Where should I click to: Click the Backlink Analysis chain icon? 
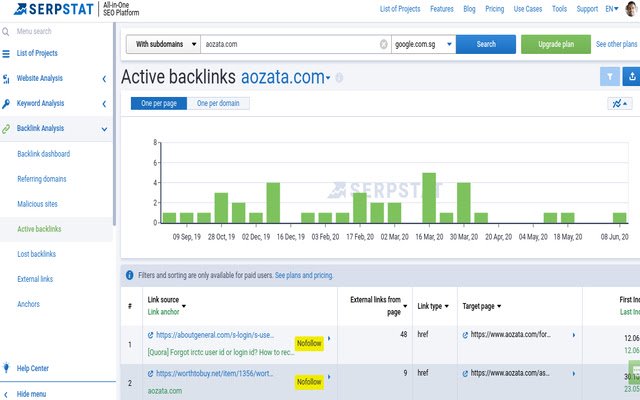tap(6, 129)
